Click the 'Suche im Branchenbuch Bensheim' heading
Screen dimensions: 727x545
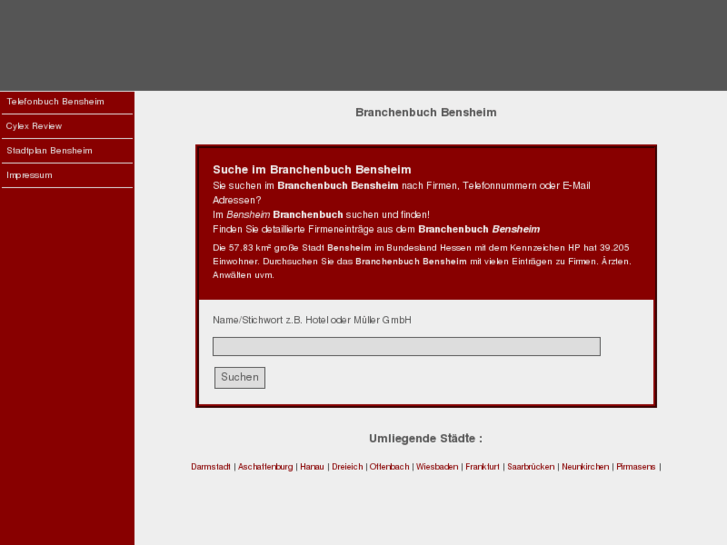(312, 170)
